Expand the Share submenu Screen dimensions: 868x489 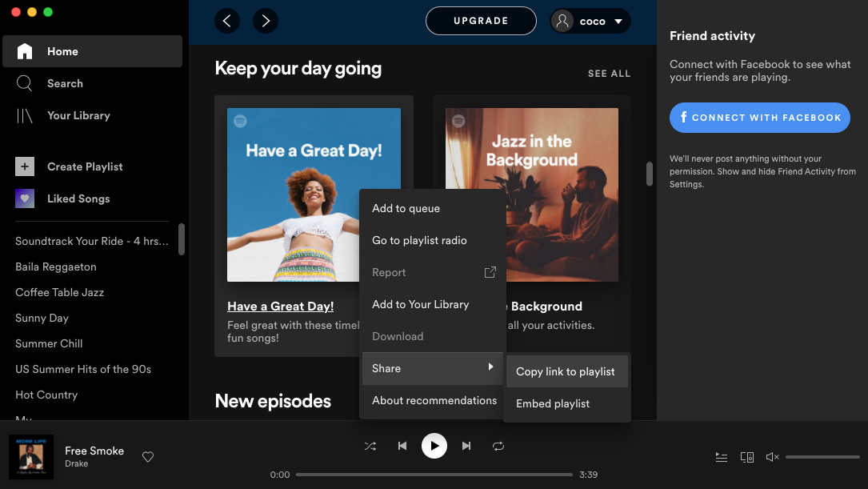click(386, 368)
